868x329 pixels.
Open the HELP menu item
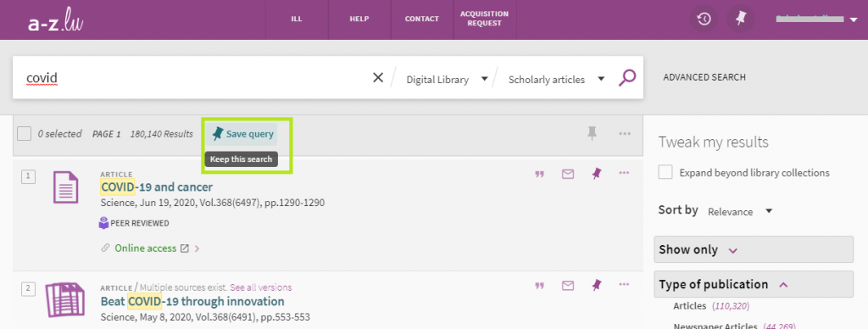(x=359, y=20)
